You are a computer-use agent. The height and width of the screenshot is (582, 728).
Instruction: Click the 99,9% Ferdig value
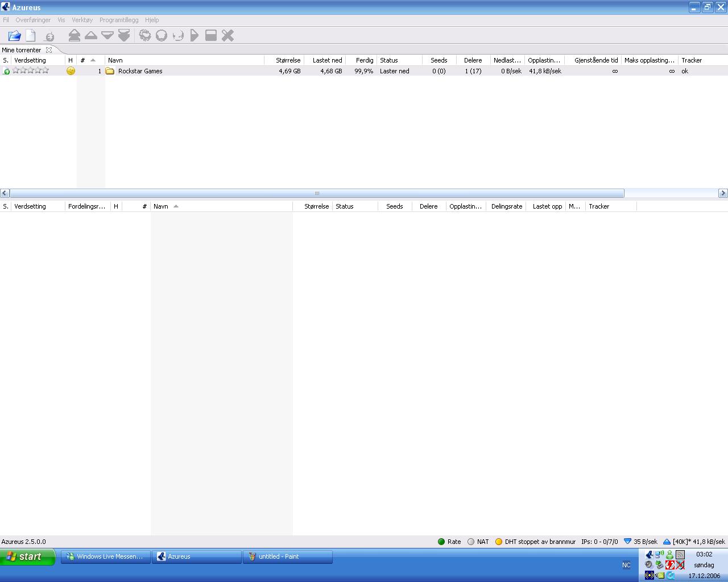click(364, 71)
